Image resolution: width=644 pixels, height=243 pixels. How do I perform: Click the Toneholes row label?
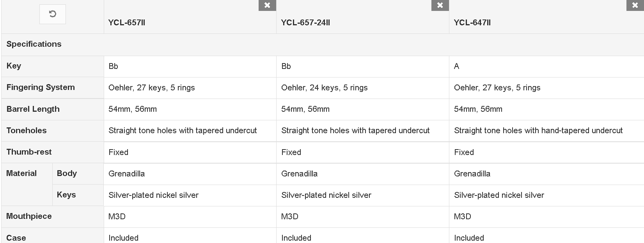point(27,130)
